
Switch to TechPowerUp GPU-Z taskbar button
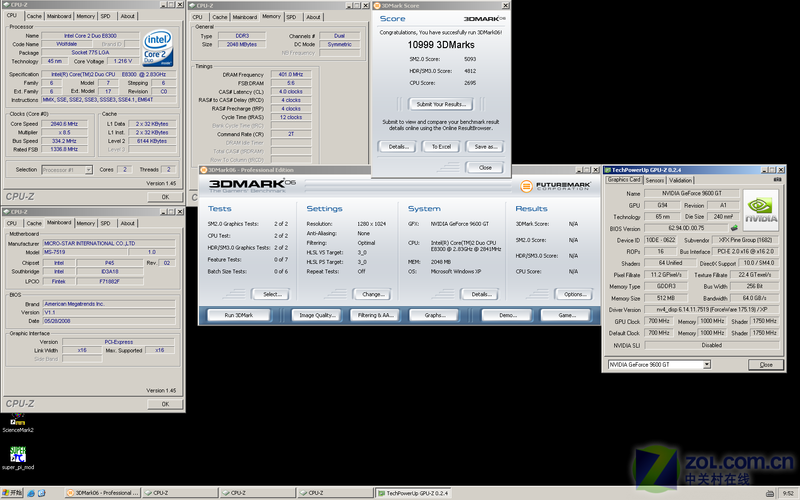pyautogui.click(x=413, y=493)
